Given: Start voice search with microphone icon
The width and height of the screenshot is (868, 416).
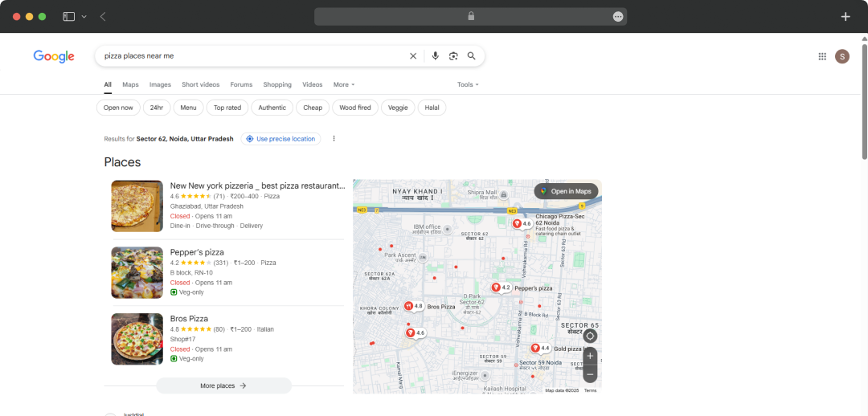Looking at the screenshot, I should coord(435,56).
